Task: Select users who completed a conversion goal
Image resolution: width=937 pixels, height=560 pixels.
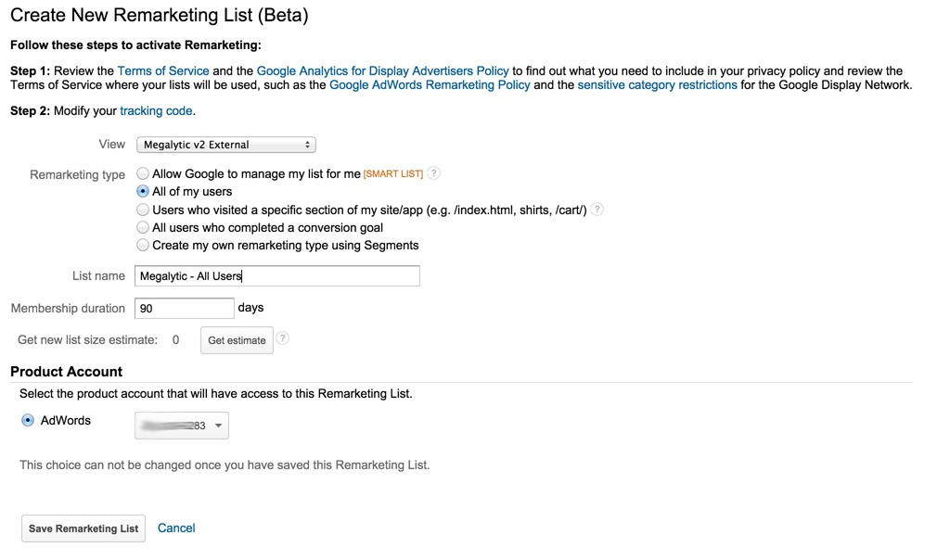Action: click(x=143, y=227)
